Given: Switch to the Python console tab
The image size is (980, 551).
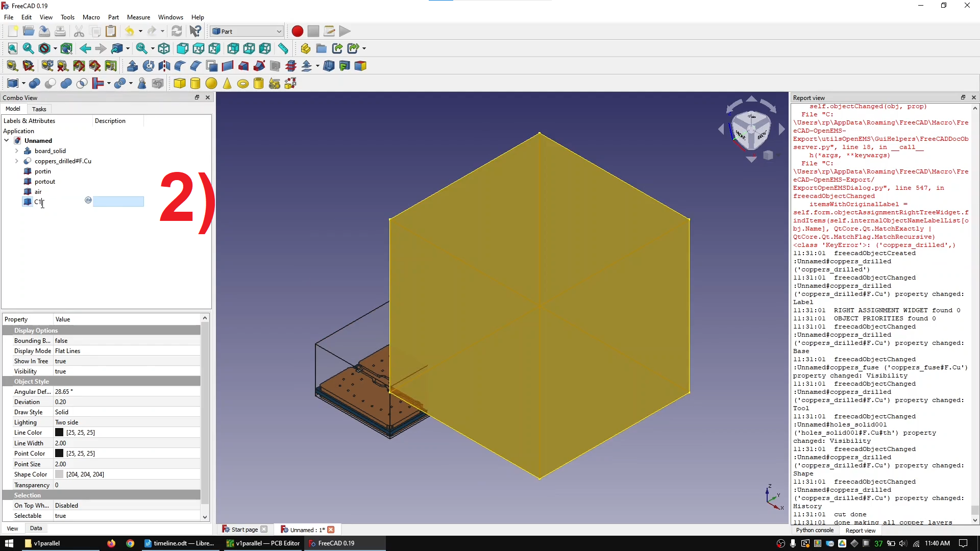Looking at the screenshot, I should (x=815, y=531).
